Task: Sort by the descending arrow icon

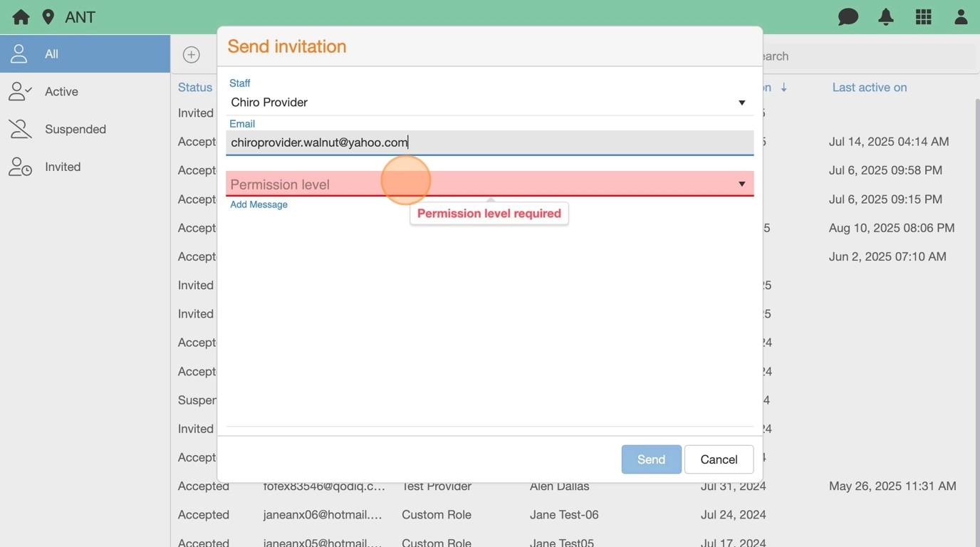Action: point(783,88)
